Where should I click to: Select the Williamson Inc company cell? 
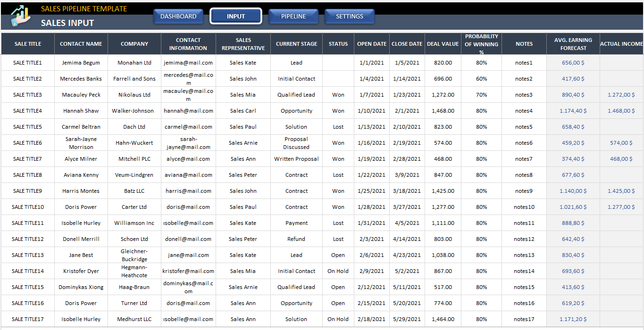[x=134, y=223]
